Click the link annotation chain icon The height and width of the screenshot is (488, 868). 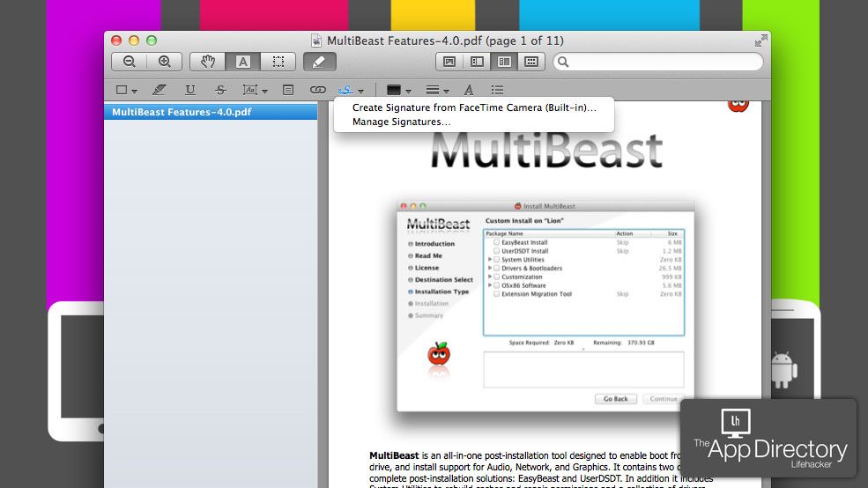click(x=317, y=90)
